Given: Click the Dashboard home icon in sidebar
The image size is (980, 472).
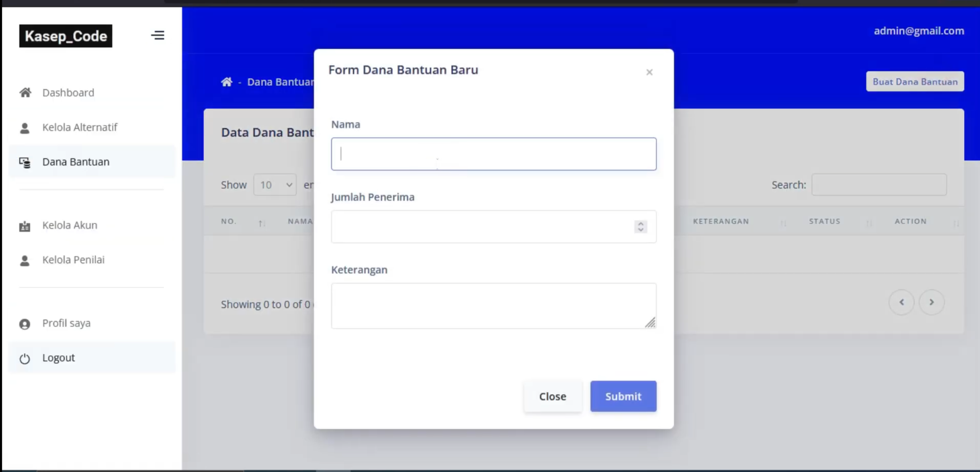Looking at the screenshot, I should [x=25, y=92].
